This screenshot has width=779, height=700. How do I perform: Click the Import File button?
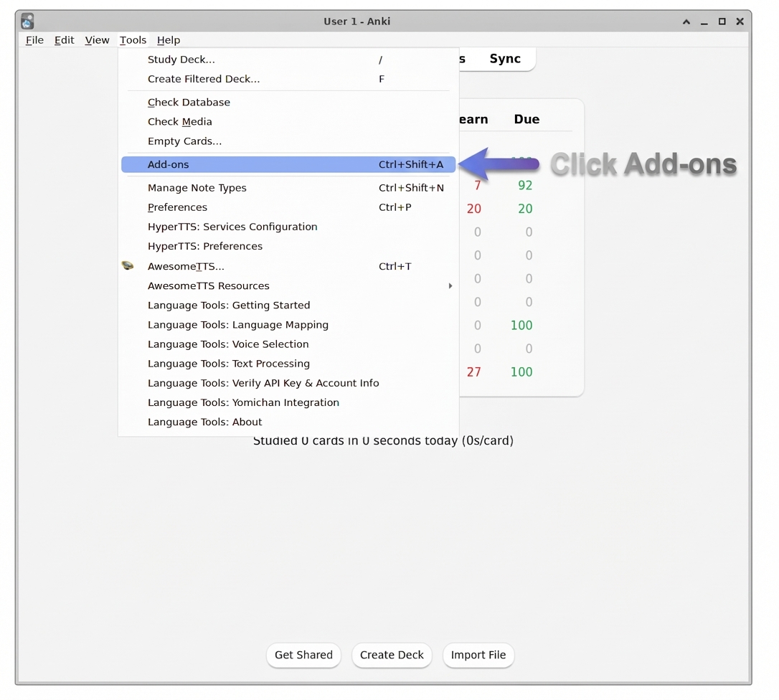point(478,655)
